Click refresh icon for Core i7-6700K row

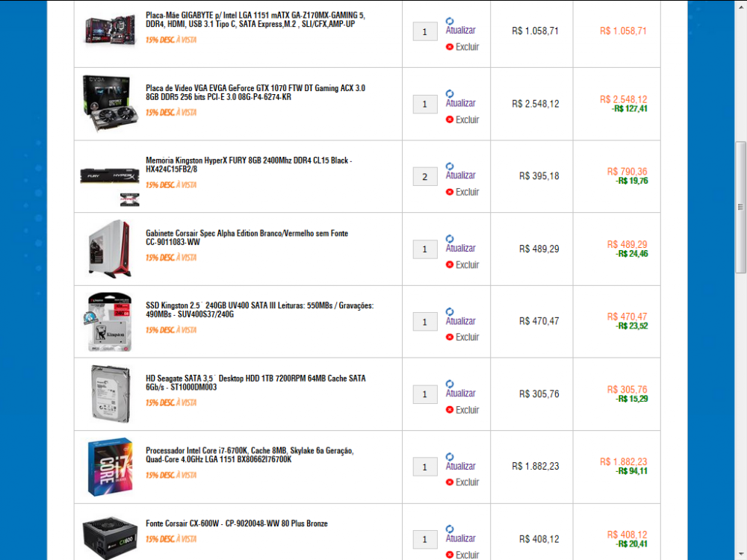click(449, 457)
